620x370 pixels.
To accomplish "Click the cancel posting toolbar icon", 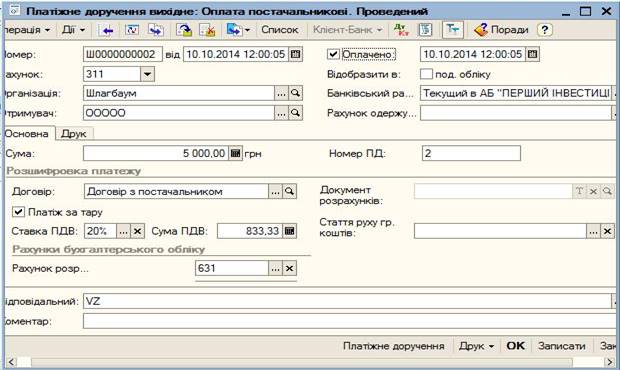I will (x=207, y=30).
